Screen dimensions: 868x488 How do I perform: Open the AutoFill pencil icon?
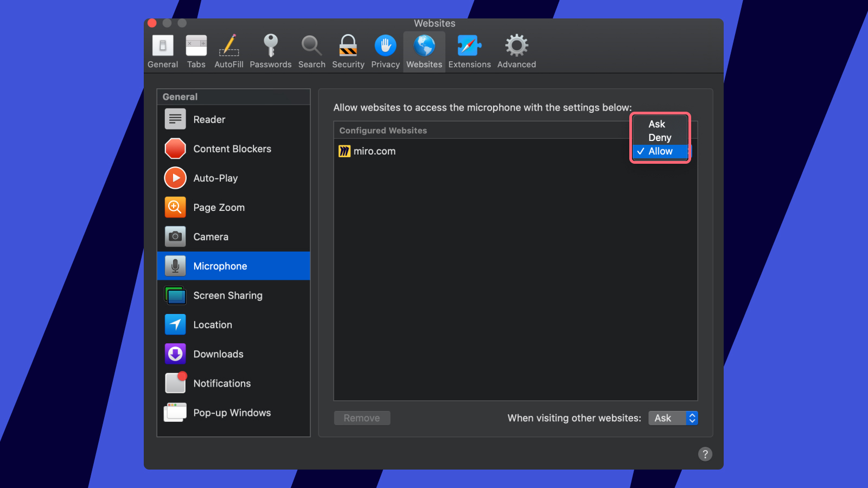point(229,46)
